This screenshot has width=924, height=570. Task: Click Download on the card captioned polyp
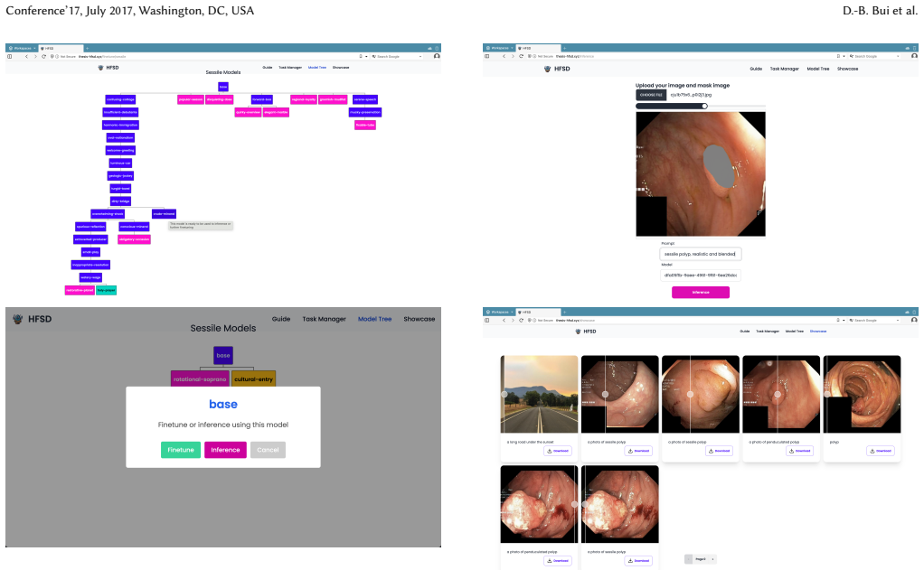tap(881, 451)
